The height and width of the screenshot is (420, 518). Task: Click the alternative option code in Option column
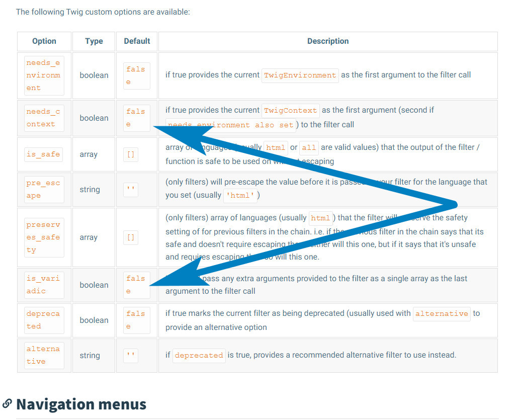click(x=44, y=355)
